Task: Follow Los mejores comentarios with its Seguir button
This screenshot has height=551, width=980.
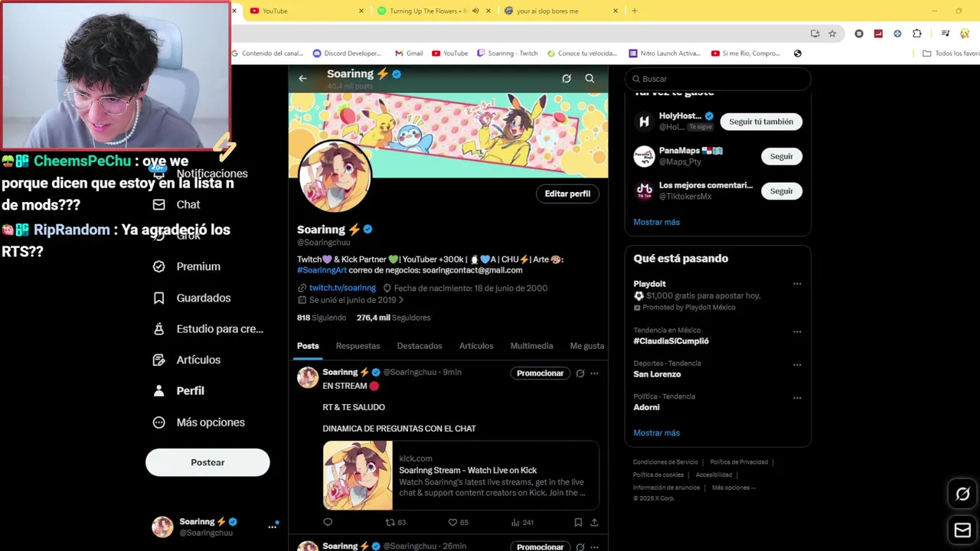Action: pyautogui.click(x=781, y=191)
